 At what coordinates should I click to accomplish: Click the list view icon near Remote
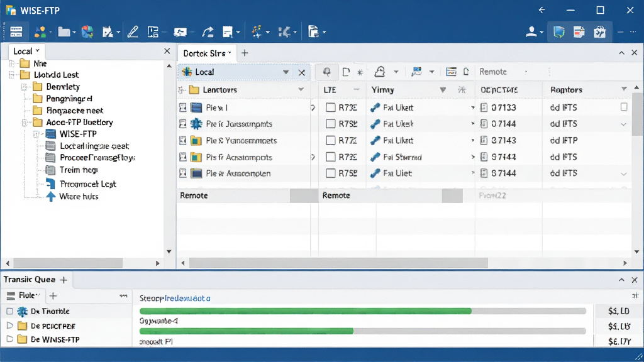(451, 72)
